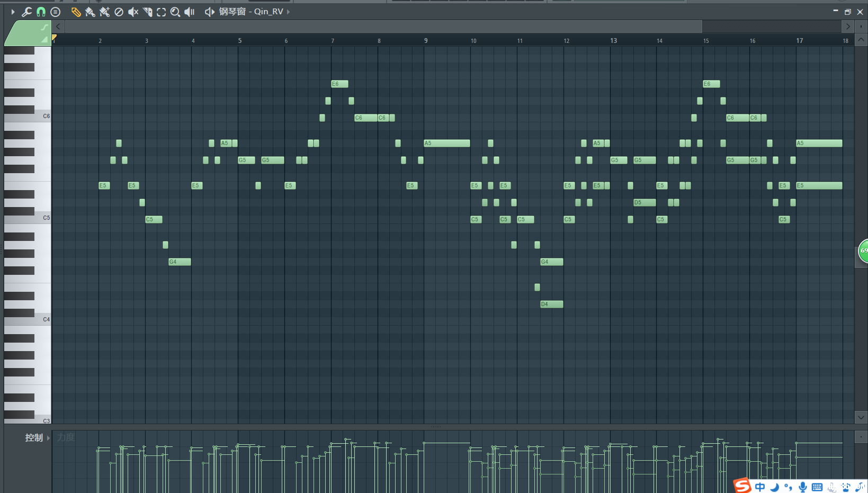Image resolution: width=868 pixels, height=493 pixels.
Task: Toggle Sogou Chinese punctuation mode
Action: [x=789, y=487]
